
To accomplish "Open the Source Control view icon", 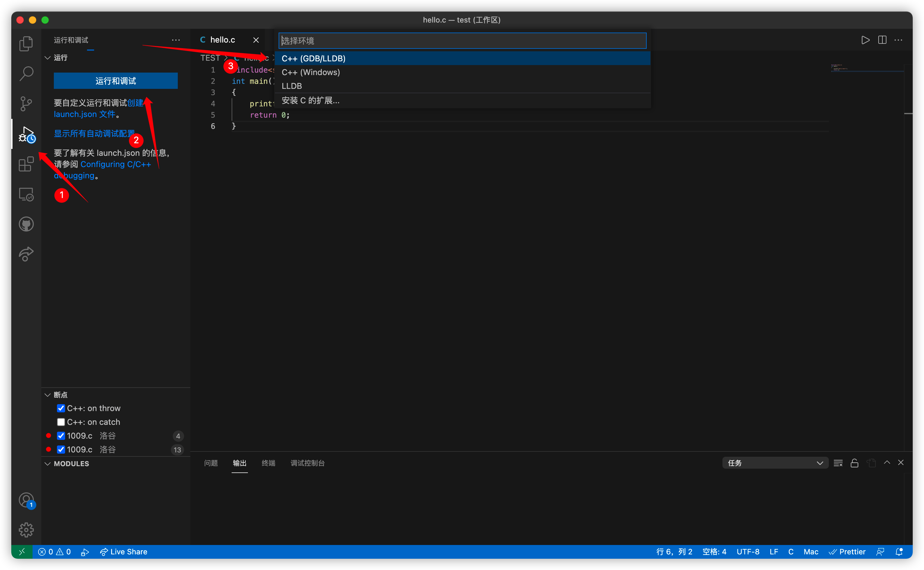I will tap(26, 104).
